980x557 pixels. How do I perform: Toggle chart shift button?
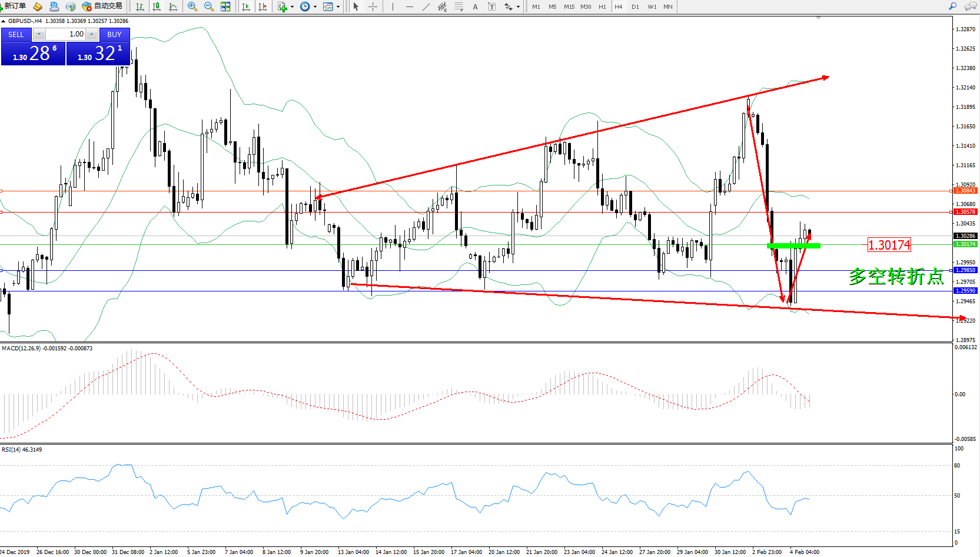click(x=263, y=6)
